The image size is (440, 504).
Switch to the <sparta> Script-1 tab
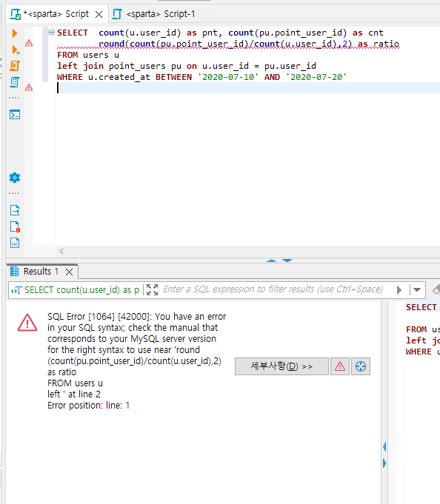pyautogui.click(x=153, y=14)
